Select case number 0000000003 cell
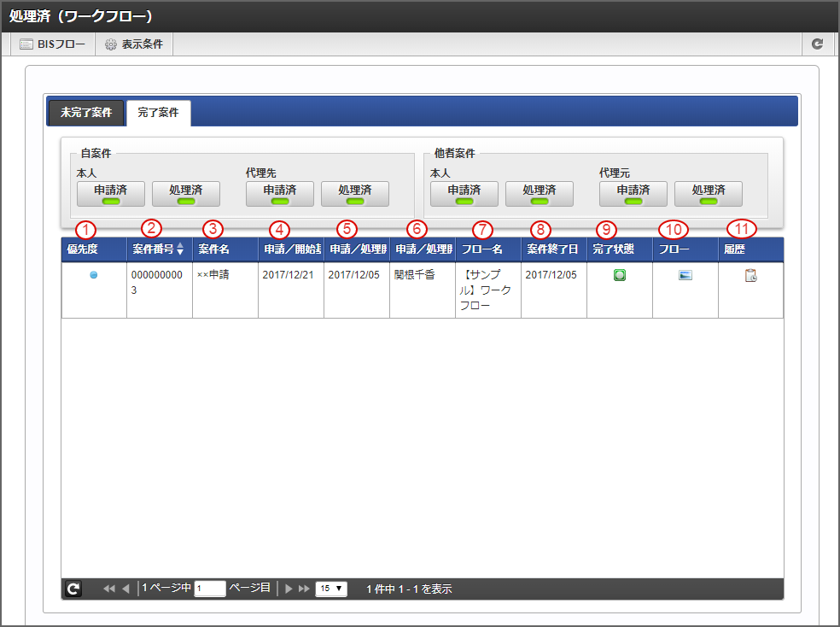Screen dimensions: 840x627 (159, 290)
